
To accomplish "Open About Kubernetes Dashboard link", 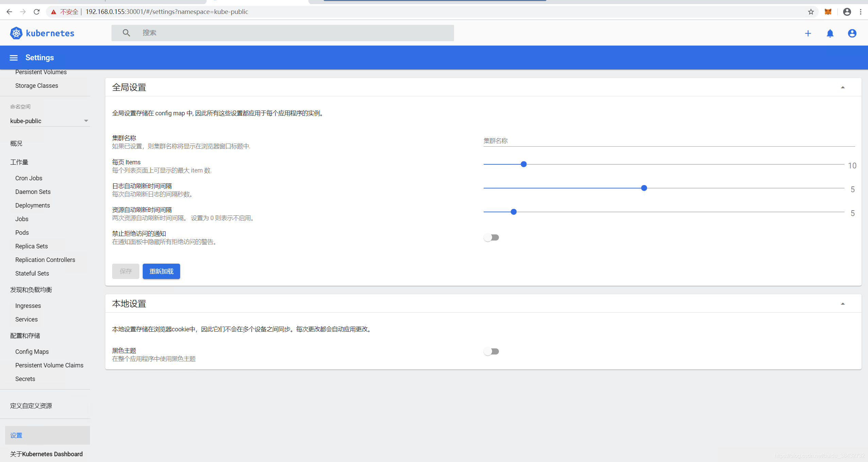I will [46, 454].
